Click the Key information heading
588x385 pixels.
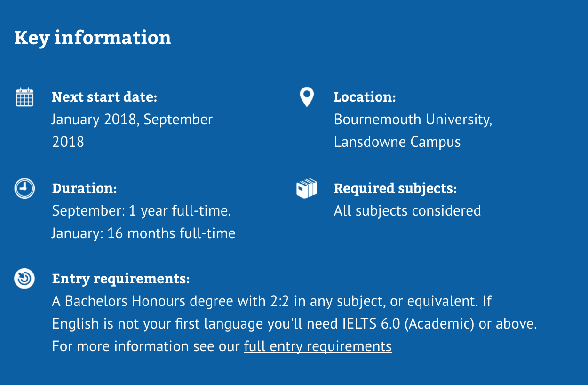coord(93,38)
